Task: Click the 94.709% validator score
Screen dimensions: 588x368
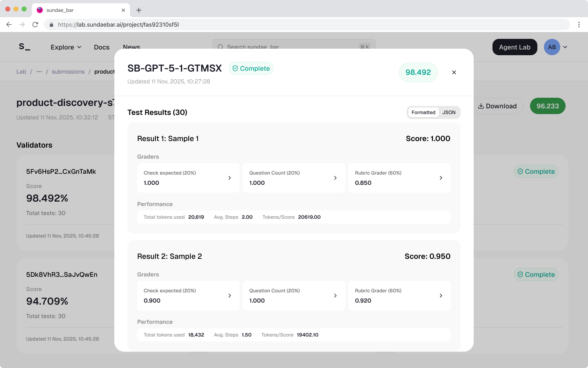Action: point(47,301)
